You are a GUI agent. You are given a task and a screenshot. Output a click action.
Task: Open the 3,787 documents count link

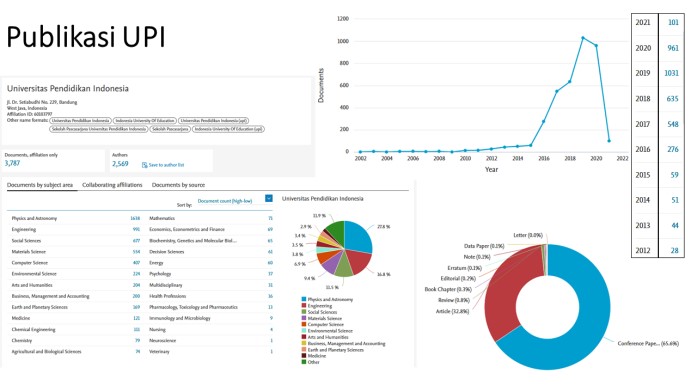point(12,163)
